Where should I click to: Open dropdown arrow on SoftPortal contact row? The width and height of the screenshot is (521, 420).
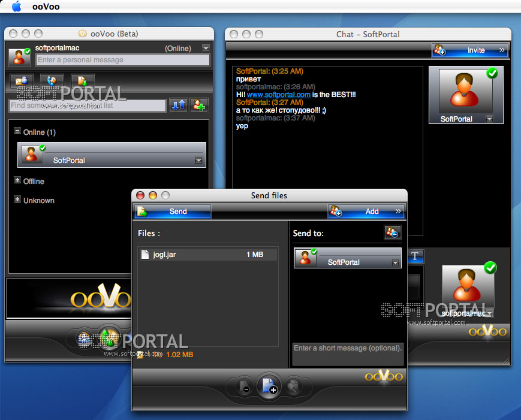[198, 161]
